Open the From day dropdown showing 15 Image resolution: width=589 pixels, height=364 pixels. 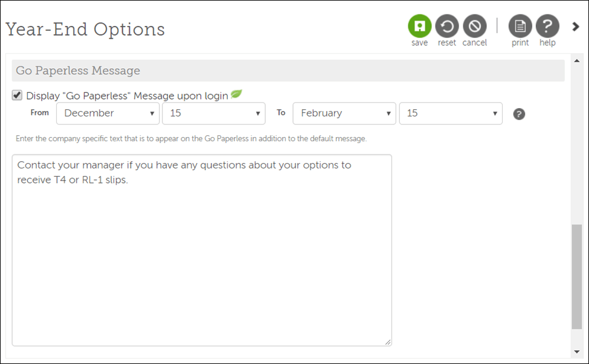214,113
